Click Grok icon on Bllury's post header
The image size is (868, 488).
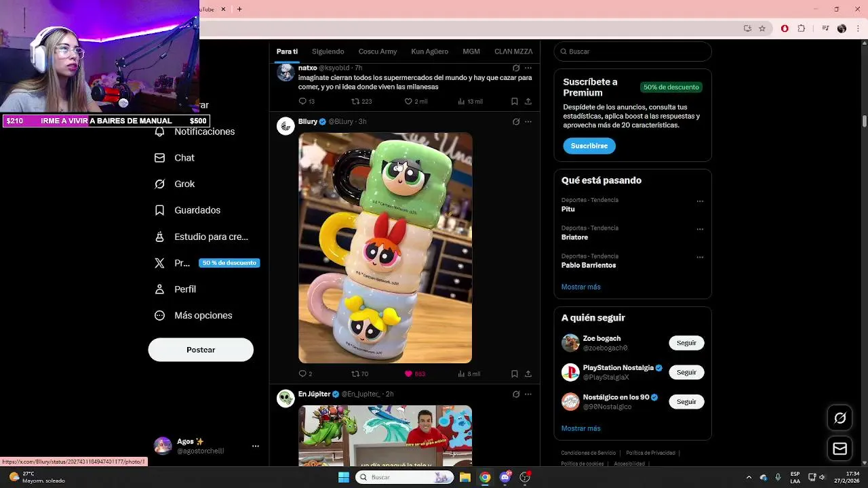tap(516, 121)
